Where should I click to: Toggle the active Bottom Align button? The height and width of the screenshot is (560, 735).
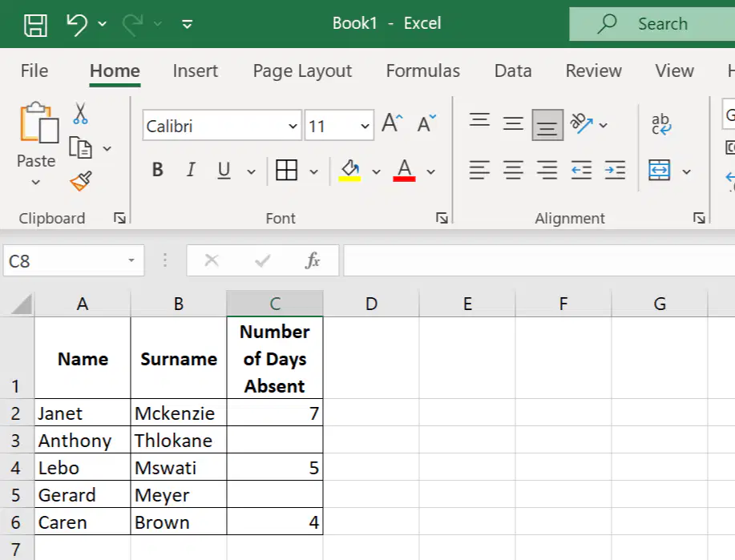click(x=547, y=125)
